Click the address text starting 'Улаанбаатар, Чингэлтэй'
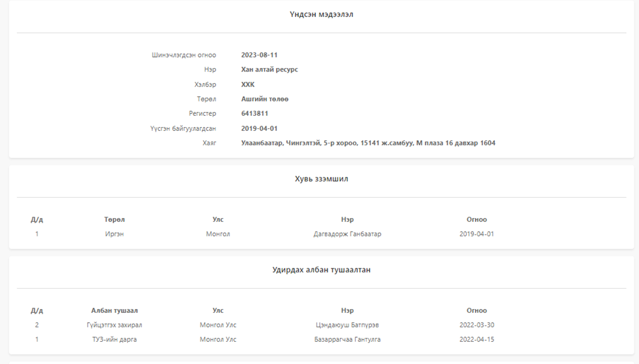The height and width of the screenshot is (364, 639). coord(368,143)
